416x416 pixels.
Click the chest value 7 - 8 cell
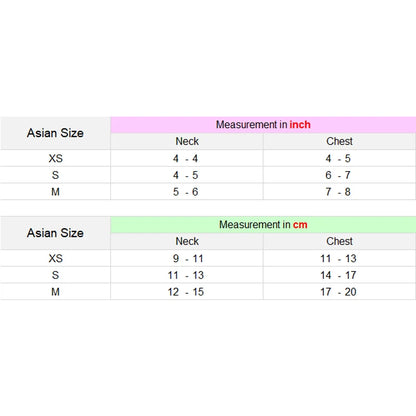point(339,192)
